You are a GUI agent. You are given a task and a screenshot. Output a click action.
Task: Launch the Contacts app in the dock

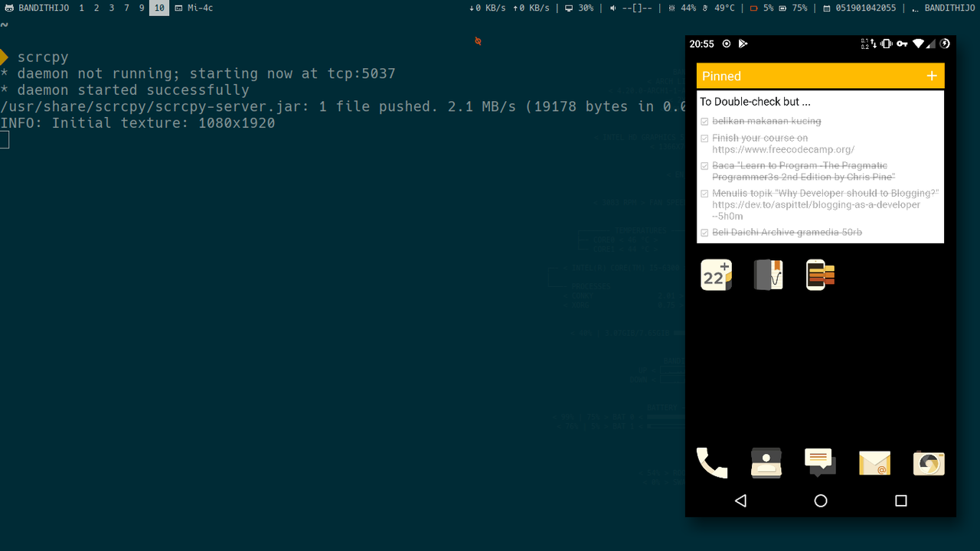click(x=766, y=463)
